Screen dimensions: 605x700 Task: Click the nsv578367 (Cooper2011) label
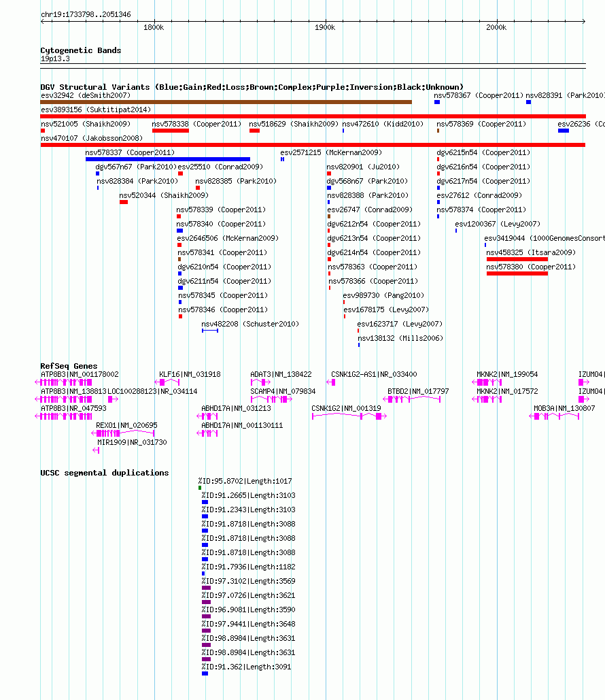(479, 95)
